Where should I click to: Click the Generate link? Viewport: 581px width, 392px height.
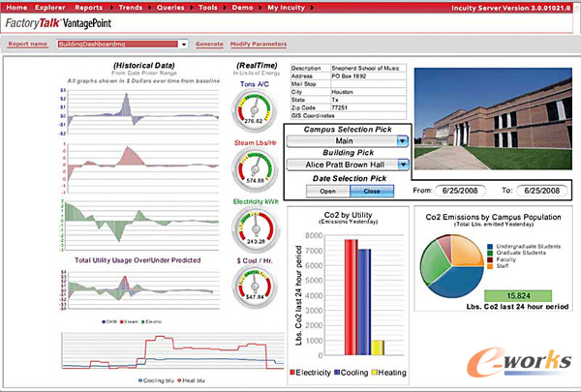(x=209, y=45)
